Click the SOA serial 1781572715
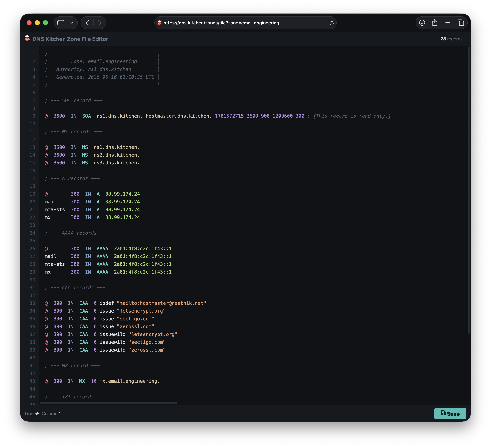 (229, 116)
